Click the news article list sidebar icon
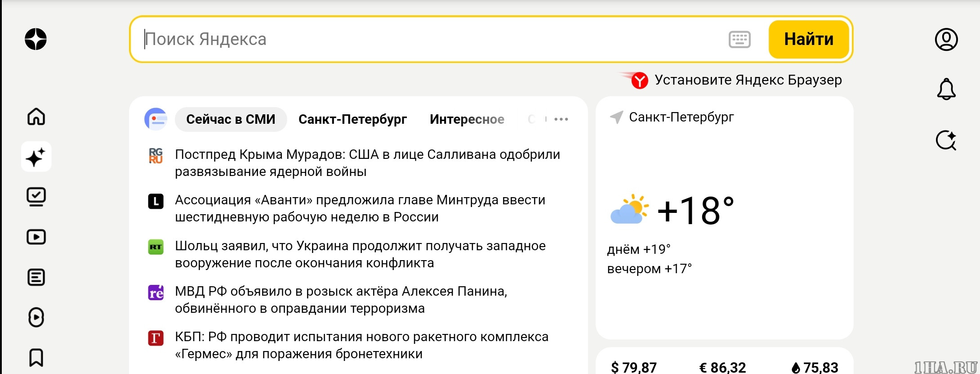980x374 pixels. [x=36, y=277]
